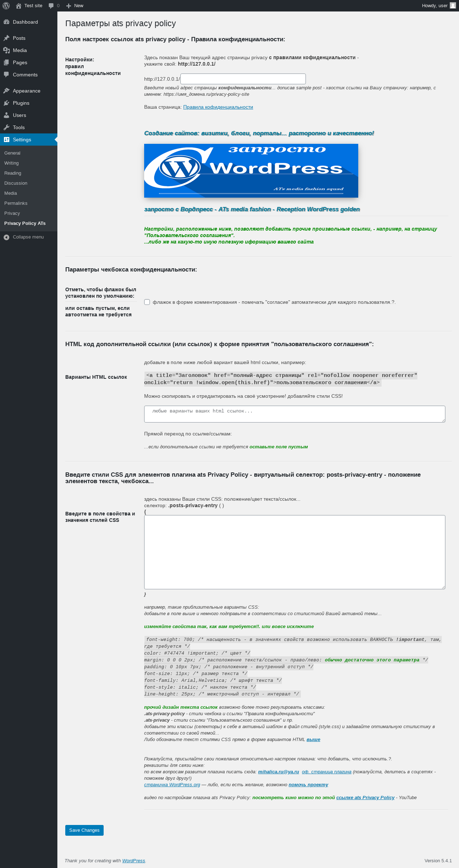Enable the auto-consent флажок checkbox
This screenshot has width=459, height=868.
click(x=147, y=302)
